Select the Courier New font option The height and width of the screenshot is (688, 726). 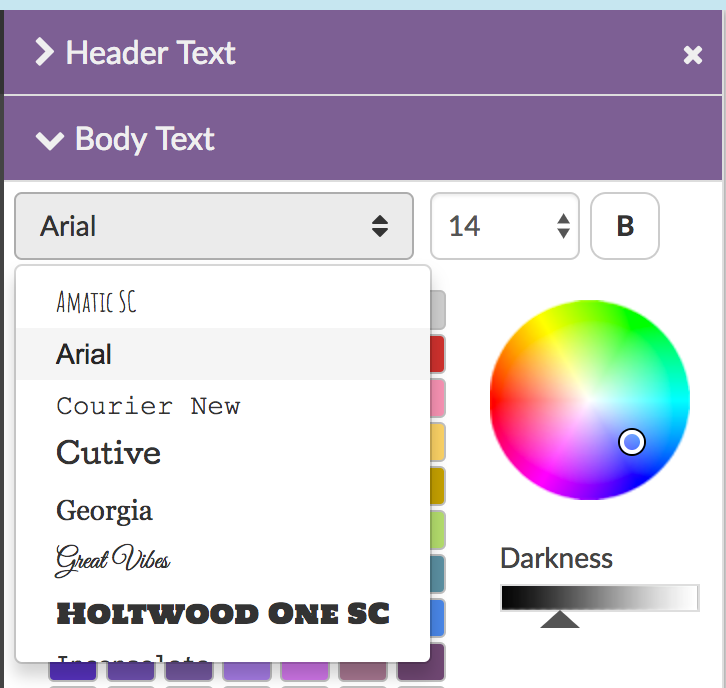pos(223,406)
